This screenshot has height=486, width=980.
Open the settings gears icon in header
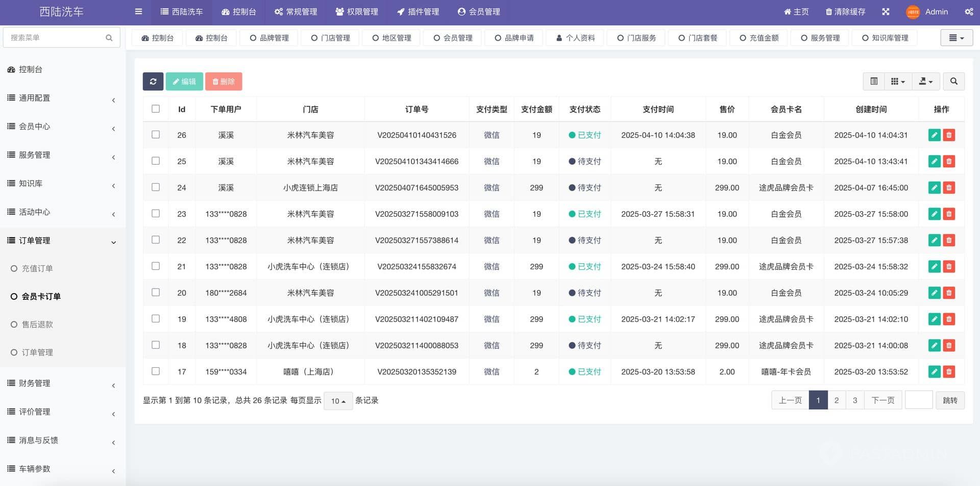[x=969, y=12]
